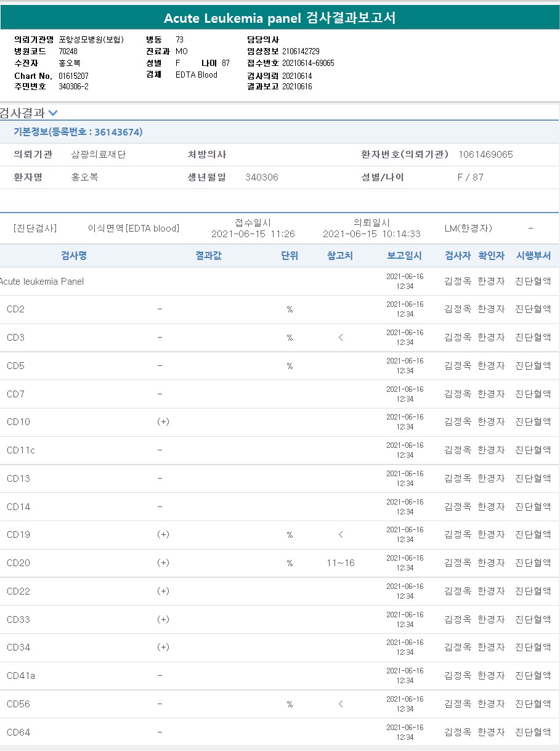Select the 단위 column header

tap(290, 256)
